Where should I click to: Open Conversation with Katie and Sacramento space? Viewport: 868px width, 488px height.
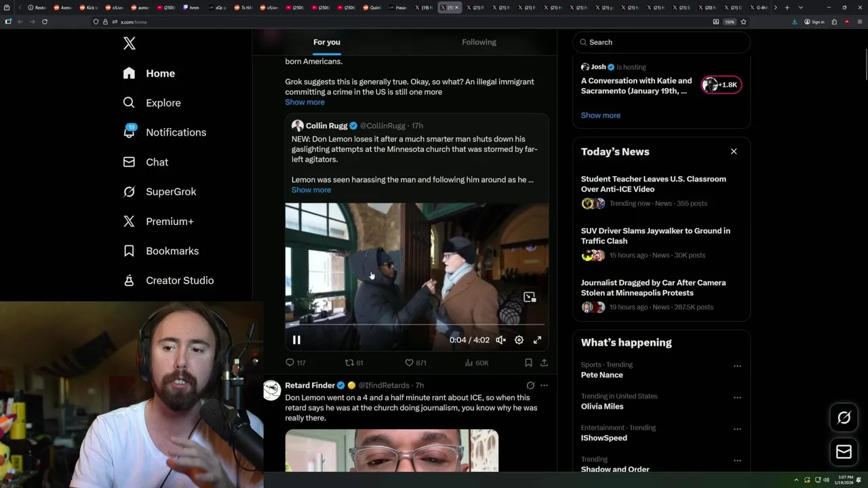[636, 86]
